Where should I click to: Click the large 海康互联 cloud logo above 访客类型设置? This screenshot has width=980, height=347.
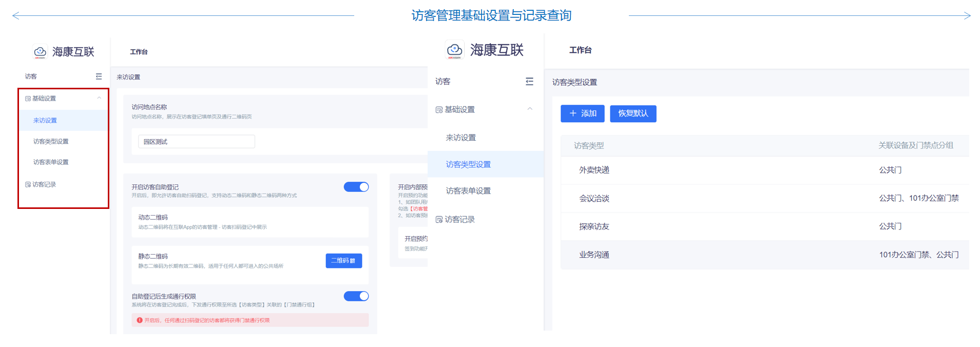coord(454,50)
